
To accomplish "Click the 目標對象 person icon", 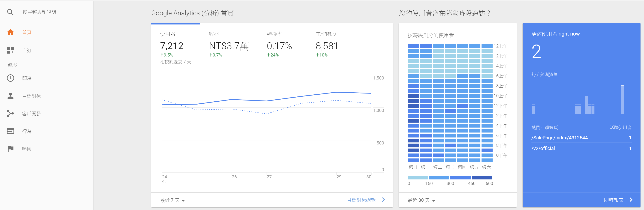I will point(10,96).
